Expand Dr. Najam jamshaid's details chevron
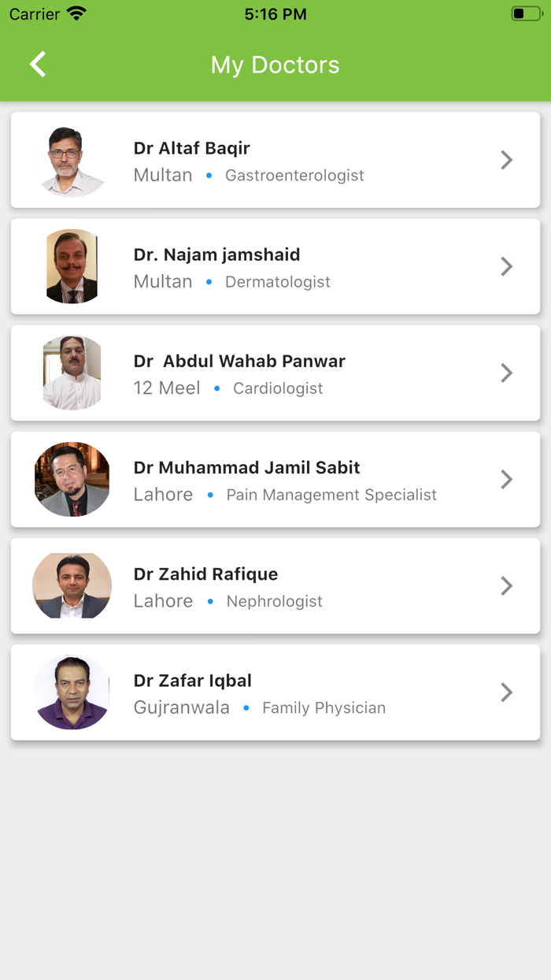Viewport: 551px width, 980px height. coord(507,266)
